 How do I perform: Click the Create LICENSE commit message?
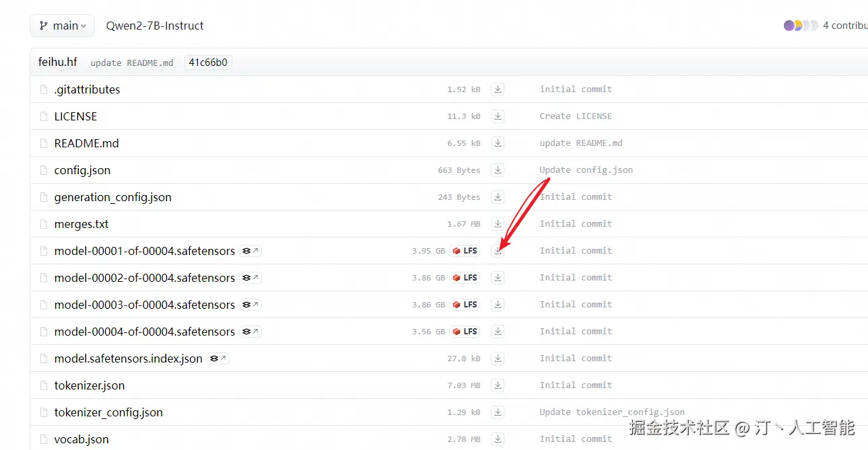coord(576,116)
